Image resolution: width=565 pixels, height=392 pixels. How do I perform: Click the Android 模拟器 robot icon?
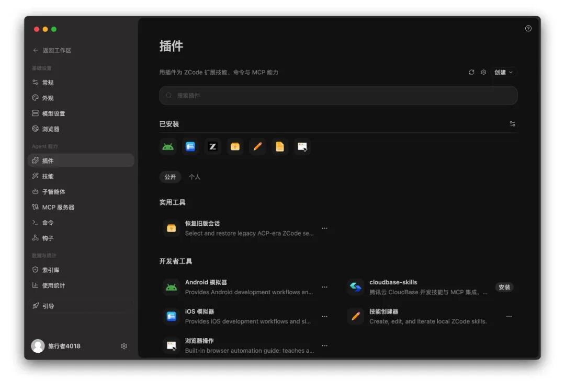[171, 287]
